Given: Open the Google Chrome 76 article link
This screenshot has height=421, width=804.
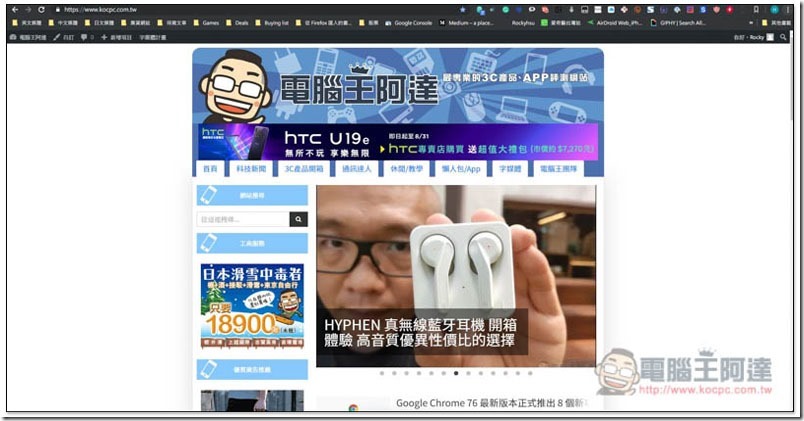Looking at the screenshot, I should (x=490, y=403).
